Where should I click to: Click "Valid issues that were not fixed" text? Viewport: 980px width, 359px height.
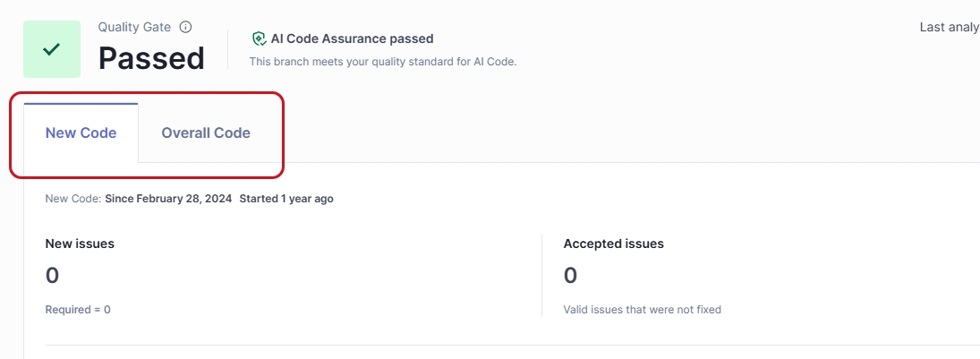tap(642, 310)
